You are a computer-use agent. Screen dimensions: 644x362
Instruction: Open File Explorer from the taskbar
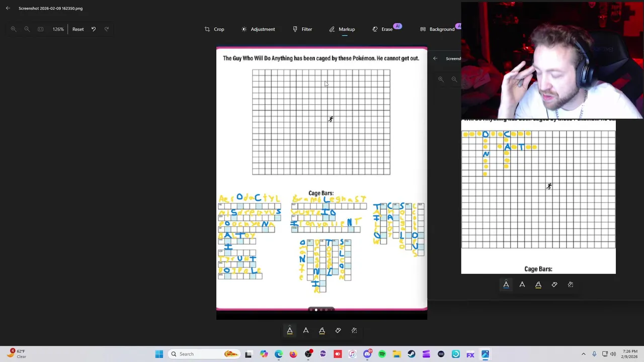[396, 354]
